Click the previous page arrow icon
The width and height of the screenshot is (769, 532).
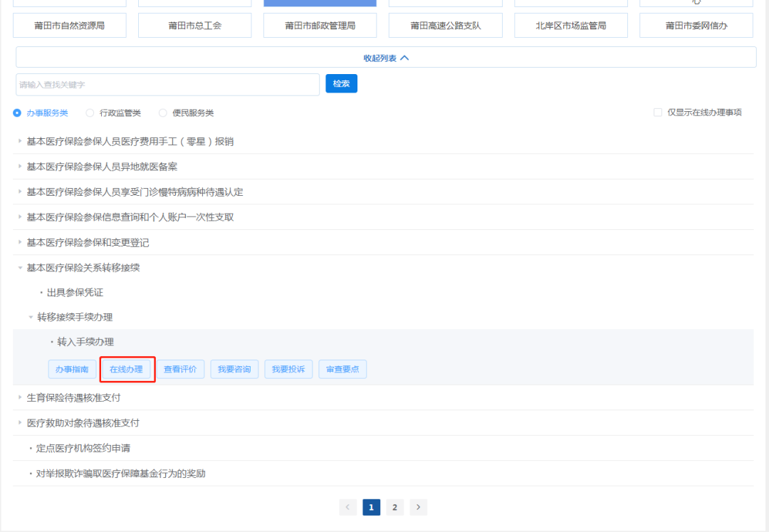(348, 507)
